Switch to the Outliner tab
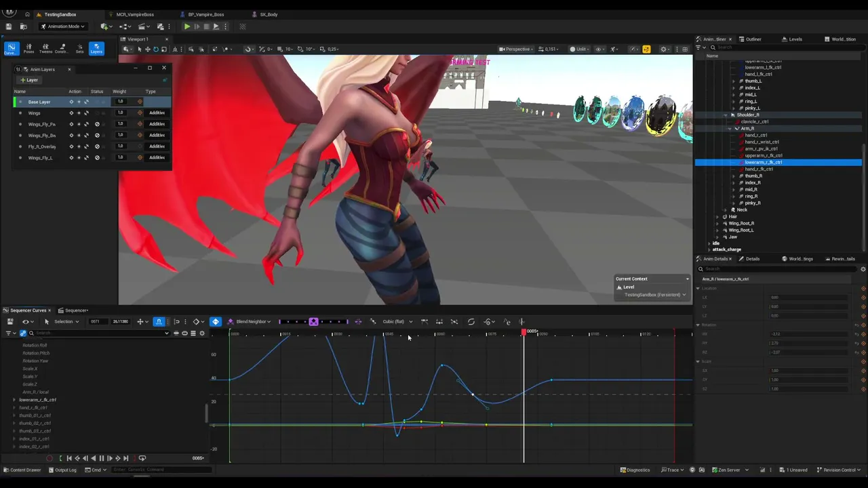 750,39
